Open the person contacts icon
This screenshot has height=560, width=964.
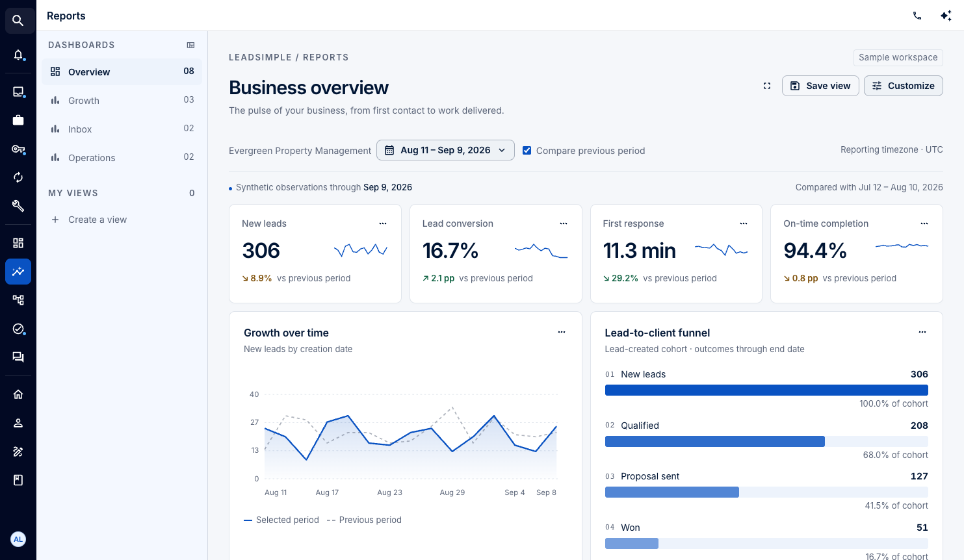coord(18,423)
